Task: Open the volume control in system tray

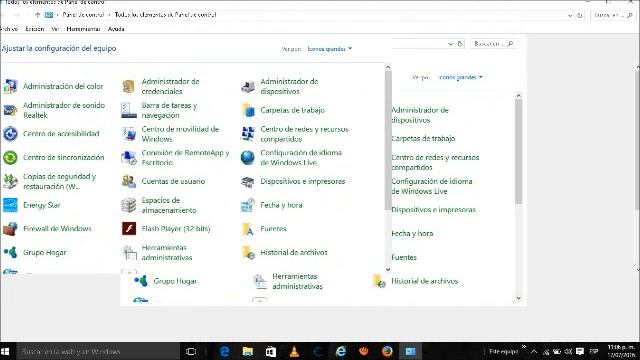Action: pyautogui.click(x=568, y=351)
